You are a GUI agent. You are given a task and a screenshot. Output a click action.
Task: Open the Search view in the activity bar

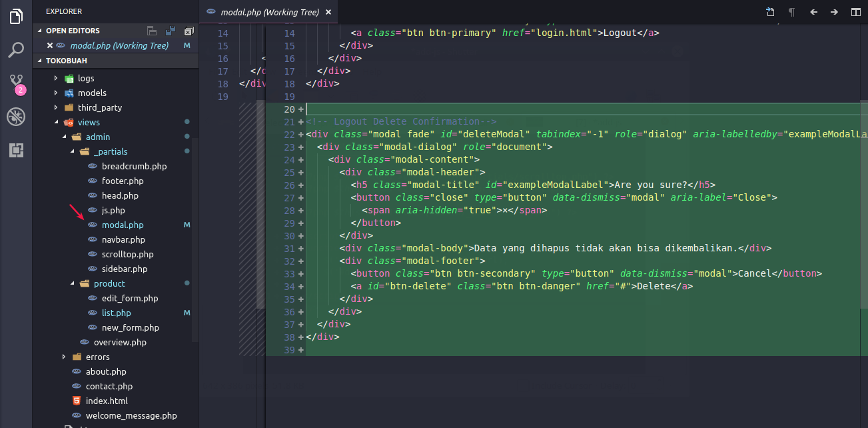pyautogui.click(x=16, y=50)
